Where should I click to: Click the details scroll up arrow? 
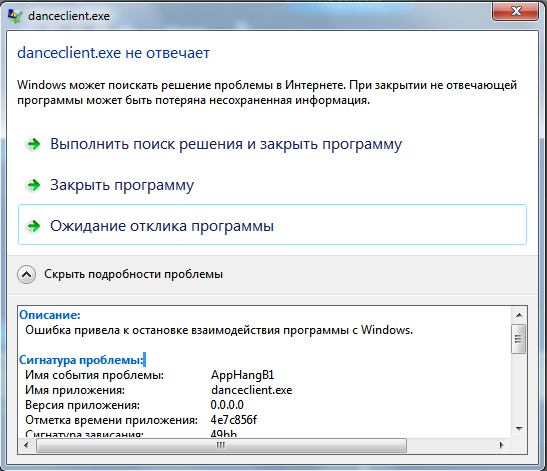[519, 315]
